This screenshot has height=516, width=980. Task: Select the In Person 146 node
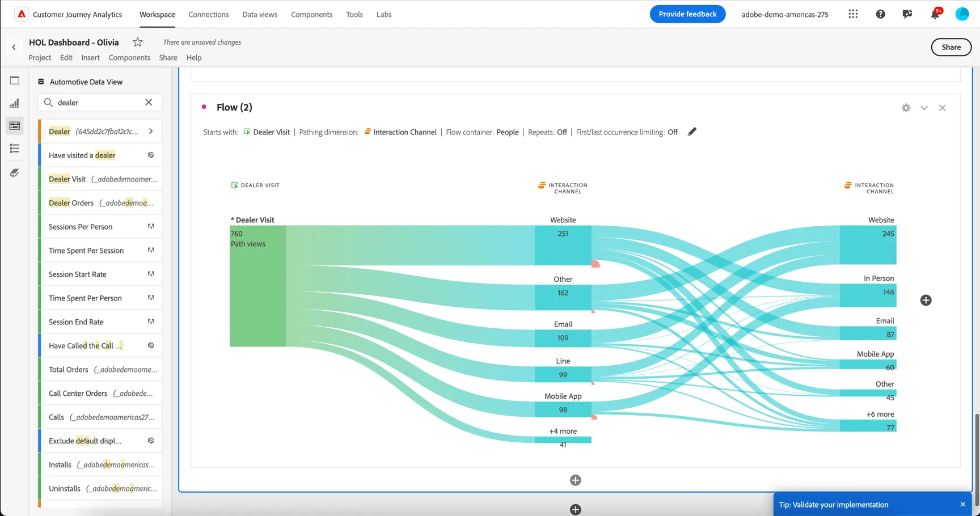click(868, 295)
